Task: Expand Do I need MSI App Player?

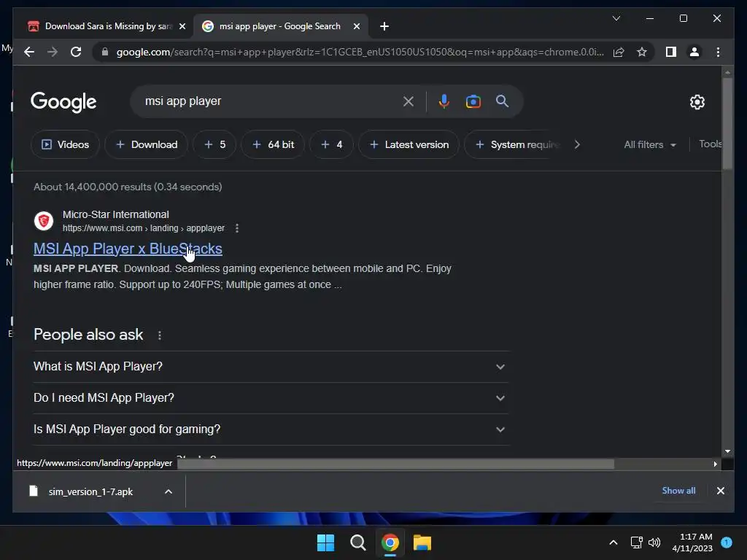Action: [x=271, y=398]
